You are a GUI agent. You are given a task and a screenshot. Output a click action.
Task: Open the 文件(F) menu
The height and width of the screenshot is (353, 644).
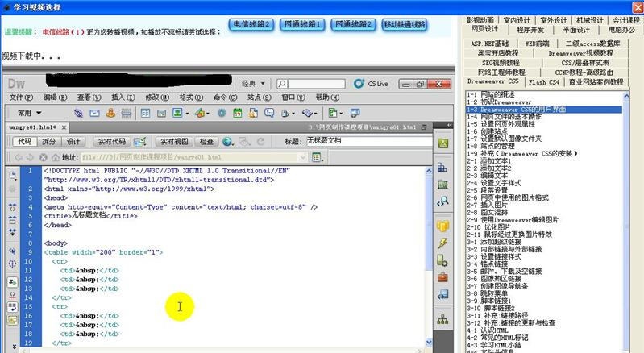click(21, 98)
